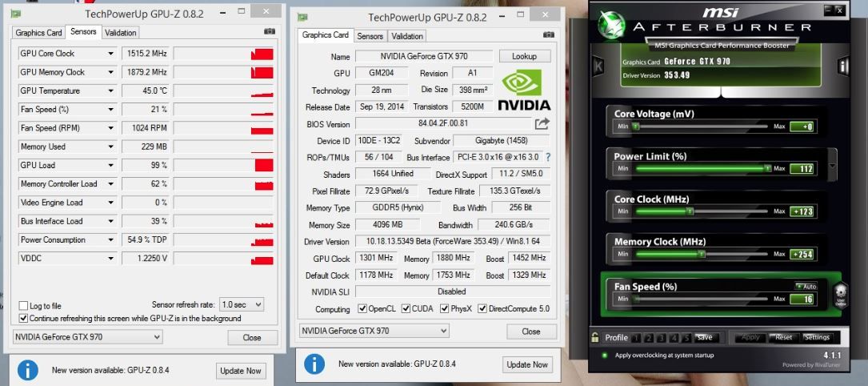
Task: Open GPU selector dropdown in Graphics Card window
Action: (x=374, y=331)
